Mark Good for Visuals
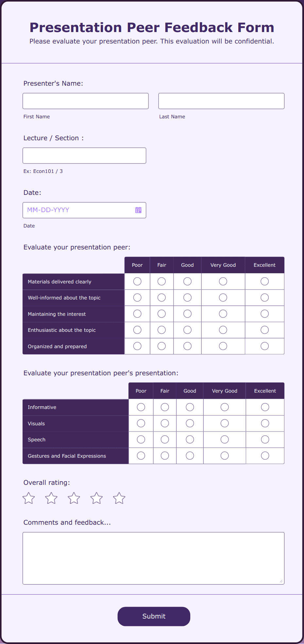 [x=190, y=423]
